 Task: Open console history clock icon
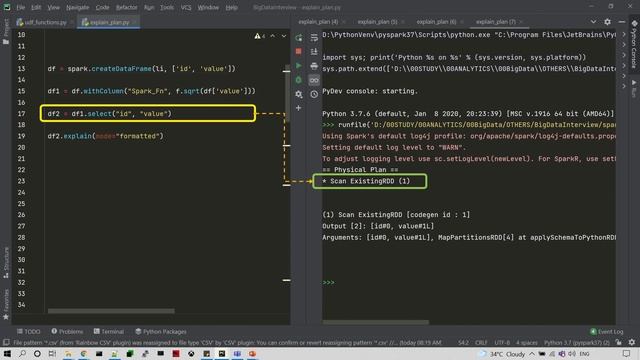(314, 94)
